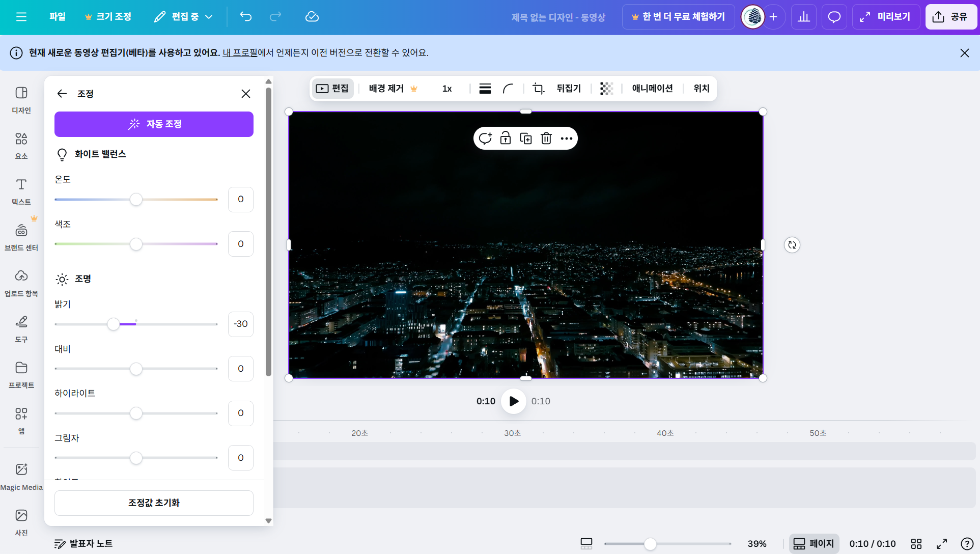Viewport: 980px width, 554px height.
Task: Click the 조정값 초기화 button
Action: tap(154, 503)
